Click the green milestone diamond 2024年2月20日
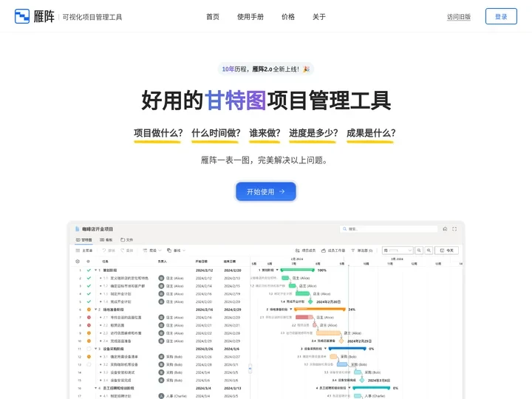The width and height of the screenshot is (532, 399). coord(310,301)
